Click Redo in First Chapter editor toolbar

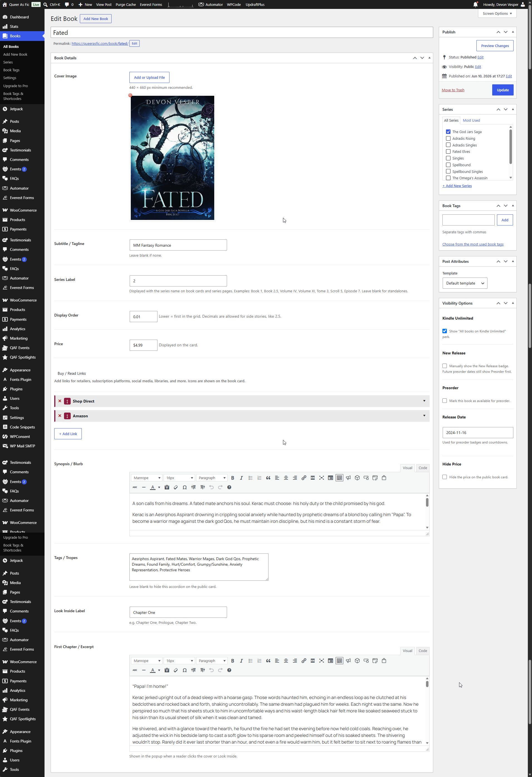[x=220, y=670]
